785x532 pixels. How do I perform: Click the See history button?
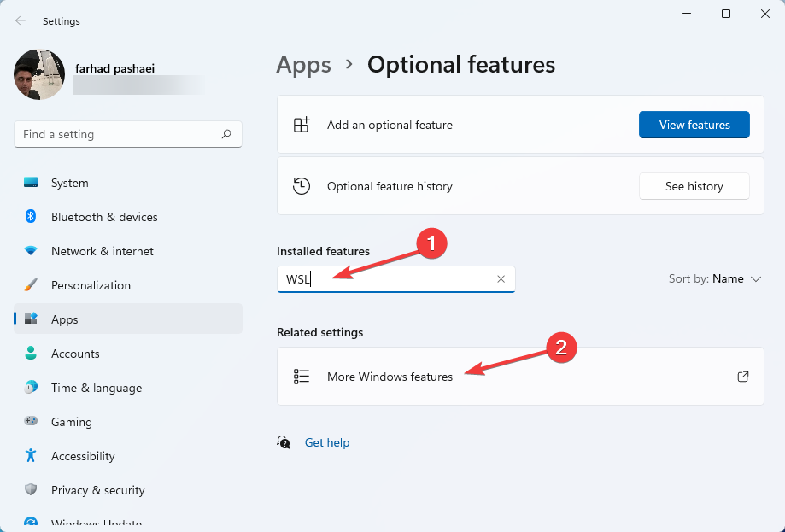tap(694, 186)
